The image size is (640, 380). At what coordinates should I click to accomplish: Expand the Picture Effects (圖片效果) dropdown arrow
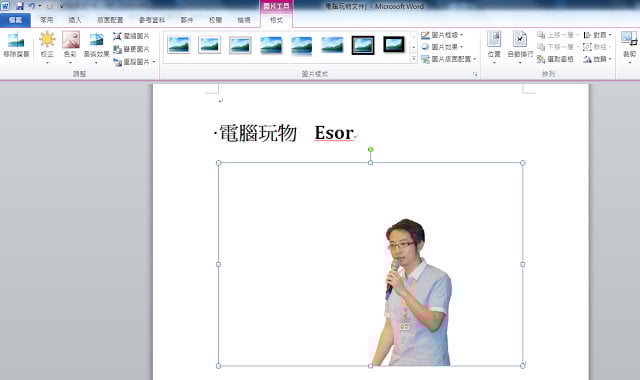(462, 47)
